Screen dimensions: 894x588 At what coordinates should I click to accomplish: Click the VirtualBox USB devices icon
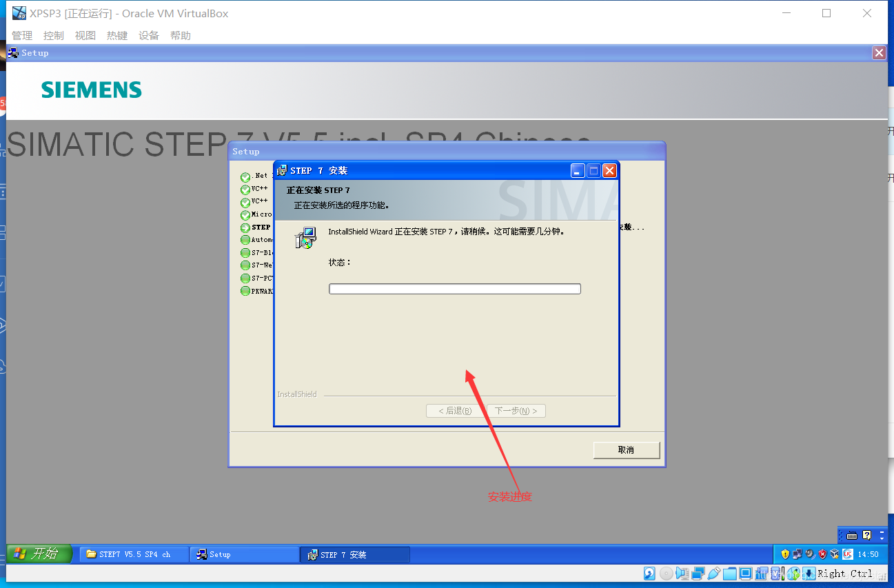(714, 574)
